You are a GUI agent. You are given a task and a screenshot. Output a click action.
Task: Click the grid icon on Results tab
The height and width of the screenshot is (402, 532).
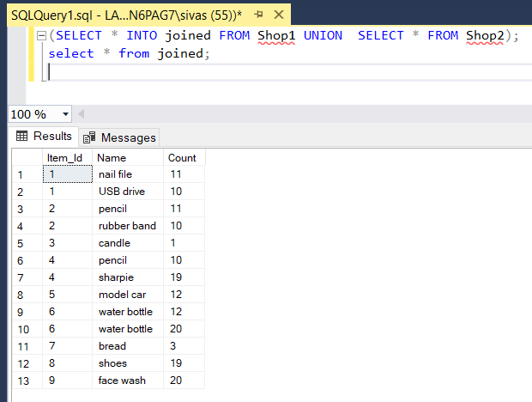[x=22, y=137]
